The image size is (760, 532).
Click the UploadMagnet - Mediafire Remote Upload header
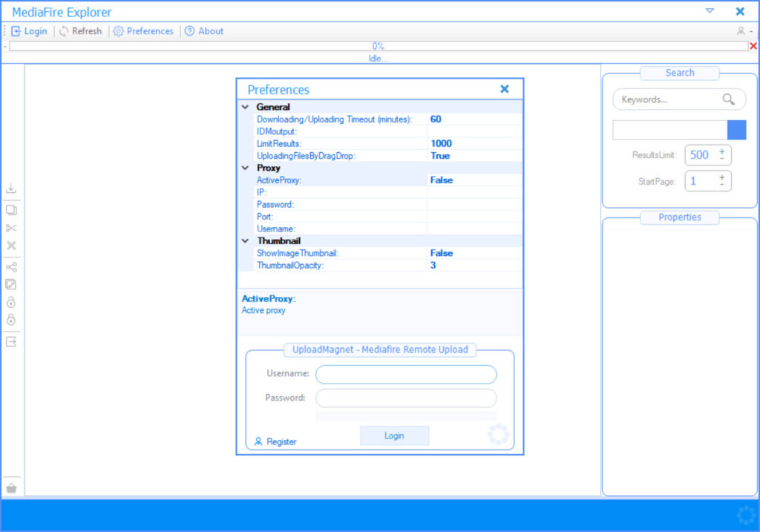pos(380,349)
